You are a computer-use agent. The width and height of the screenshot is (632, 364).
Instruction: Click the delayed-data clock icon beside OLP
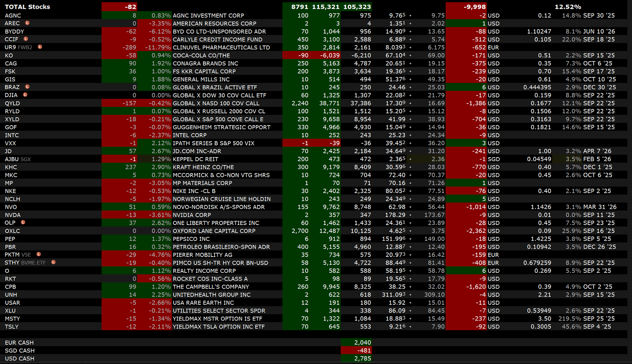pos(23,223)
